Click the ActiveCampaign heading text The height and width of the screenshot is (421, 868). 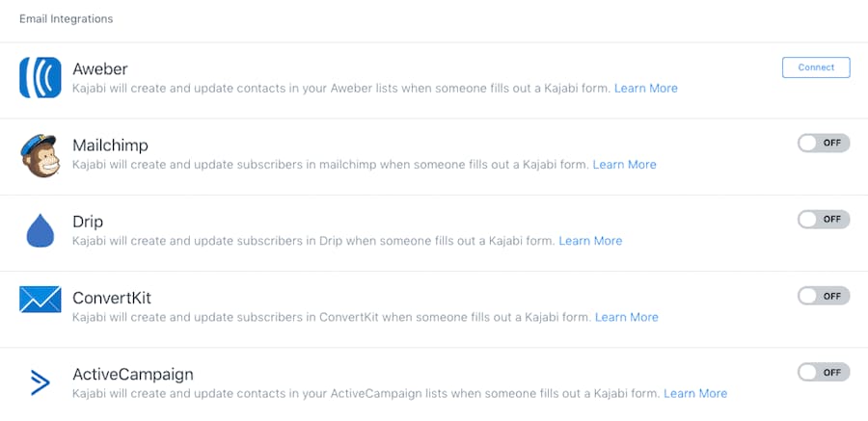(x=133, y=375)
